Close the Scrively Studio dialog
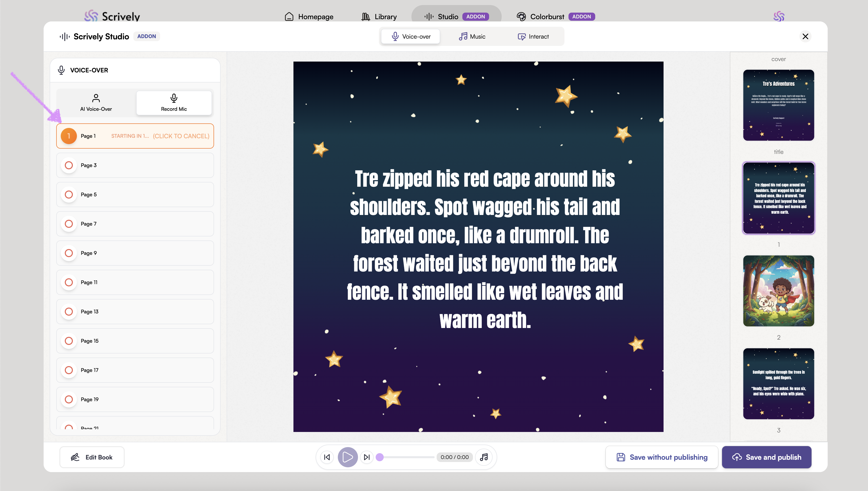Screen dimensions: 868x491 coord(805,36)
